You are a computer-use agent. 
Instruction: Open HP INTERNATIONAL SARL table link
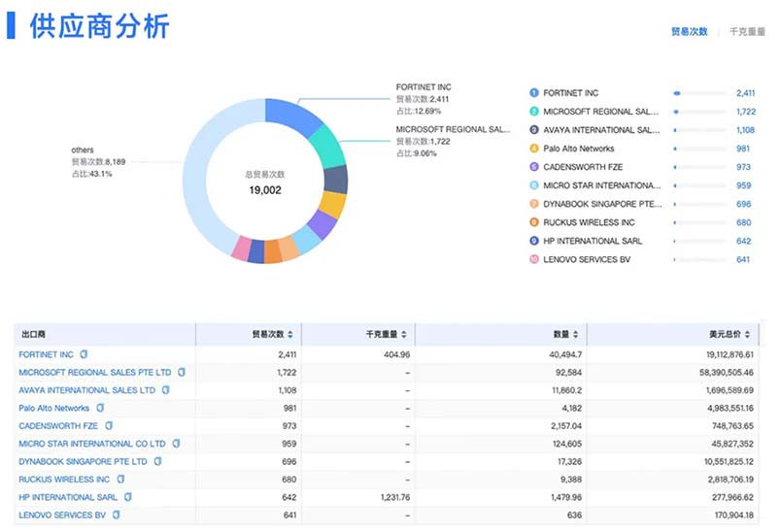click(x=68, y=497)
